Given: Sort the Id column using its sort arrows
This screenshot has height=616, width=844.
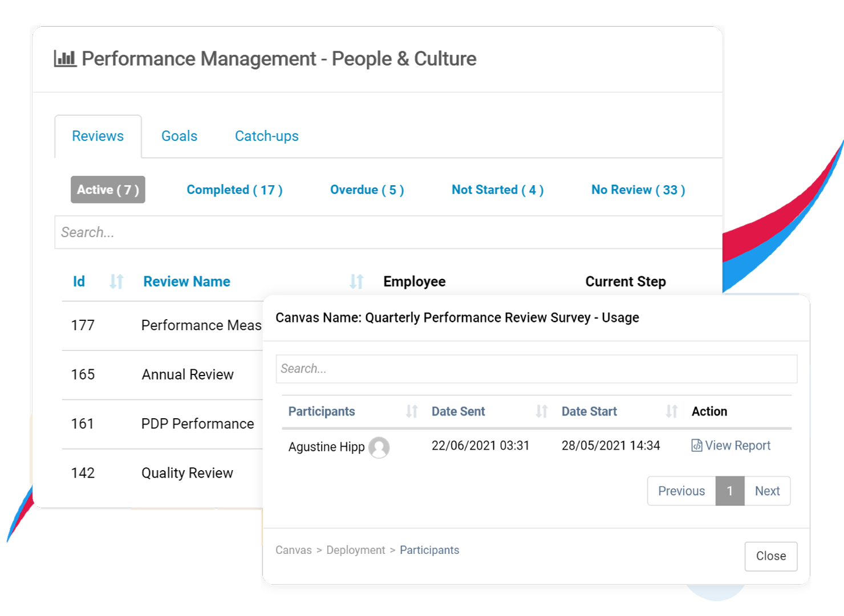Looking at the screenshot, I should pos(116,281).
